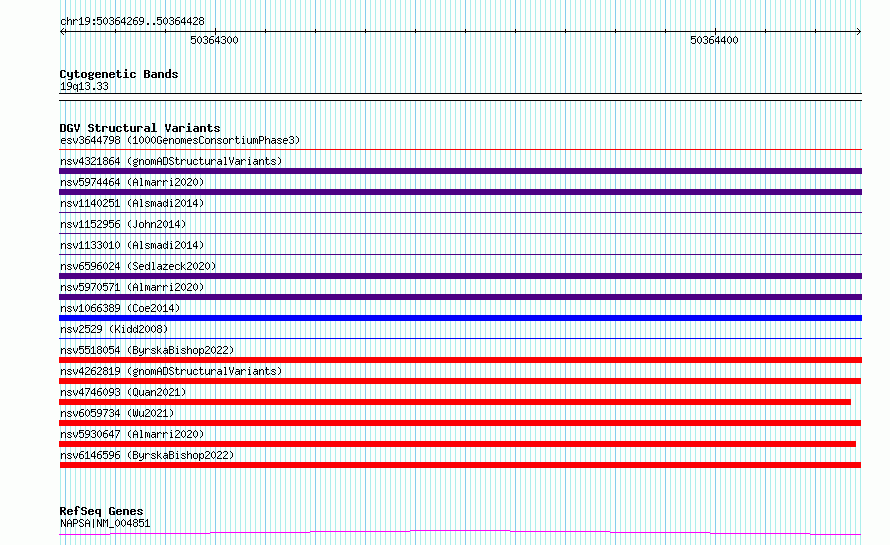Screen dimensions: 890x545
Task: Click the purple bar under nsv5970571
Action: [460, 297]
